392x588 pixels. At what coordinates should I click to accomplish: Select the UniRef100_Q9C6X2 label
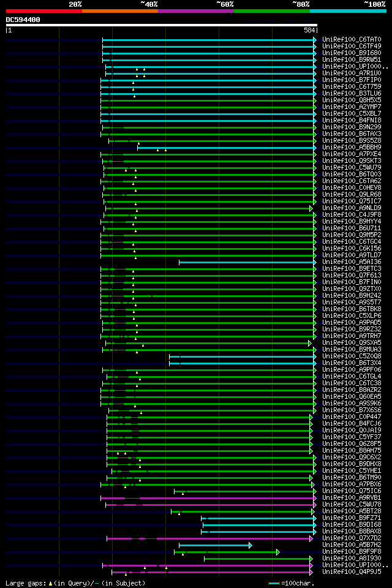click(352, 458)
